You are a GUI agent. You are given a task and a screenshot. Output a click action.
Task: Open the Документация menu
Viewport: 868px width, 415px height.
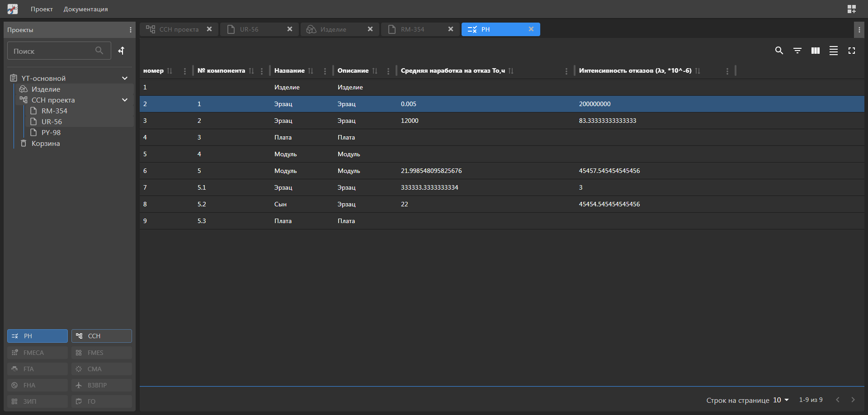(x=85, y=9)
